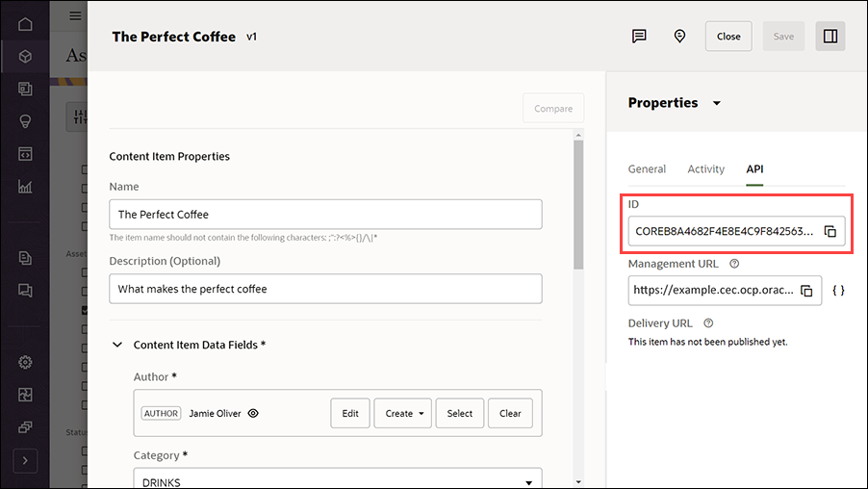Copy the ID value to clipboard
The width and height of the screenshot is (868, 489).
(x=830, y=231)
